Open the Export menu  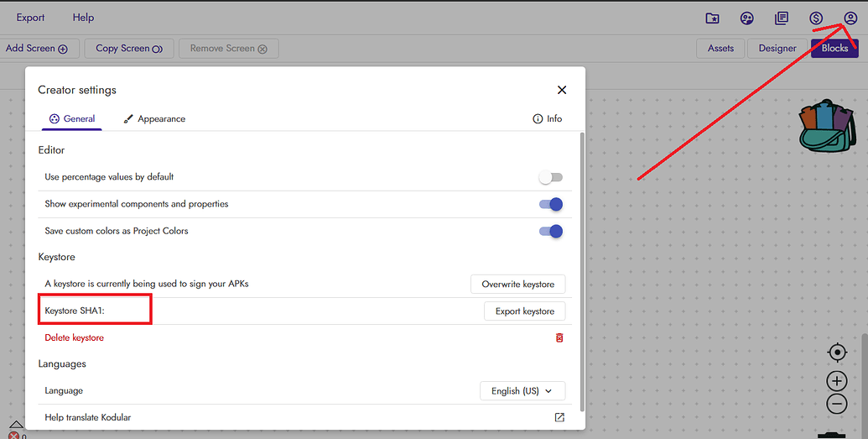point(31,18)
